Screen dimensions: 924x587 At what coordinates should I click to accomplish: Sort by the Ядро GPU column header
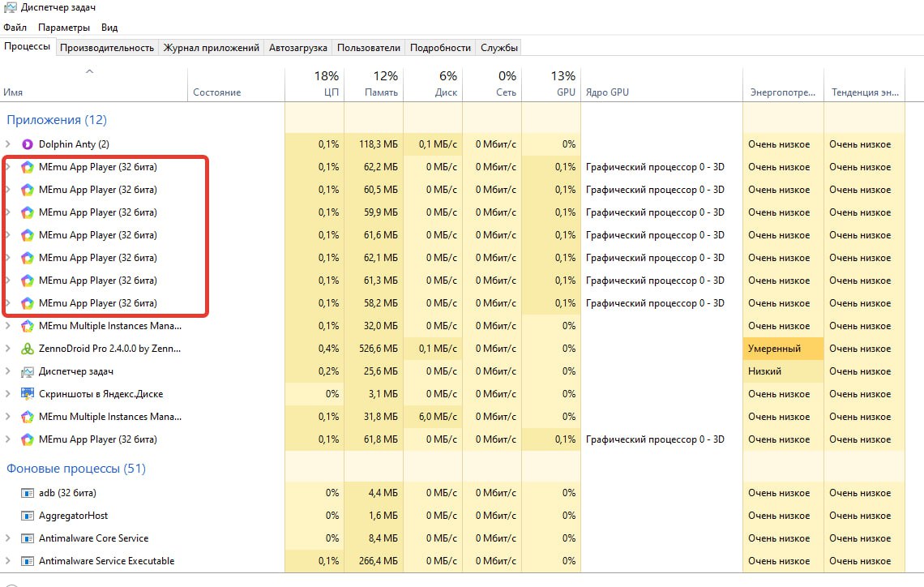click(x=661, y=85)
